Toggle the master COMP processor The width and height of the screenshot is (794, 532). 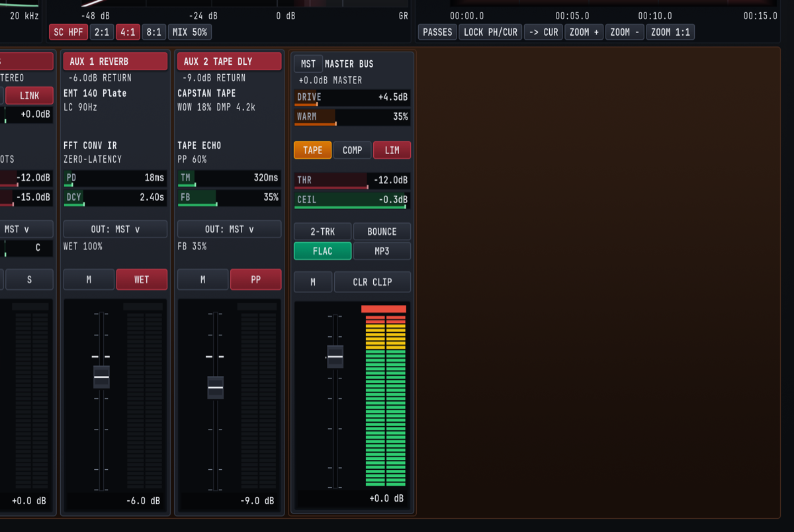tap(352, 150)
